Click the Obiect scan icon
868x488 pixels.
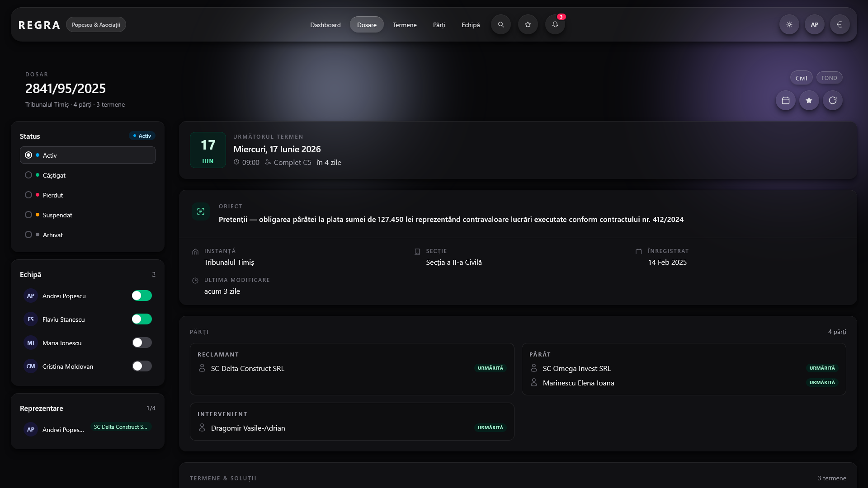tap(201, 211)
